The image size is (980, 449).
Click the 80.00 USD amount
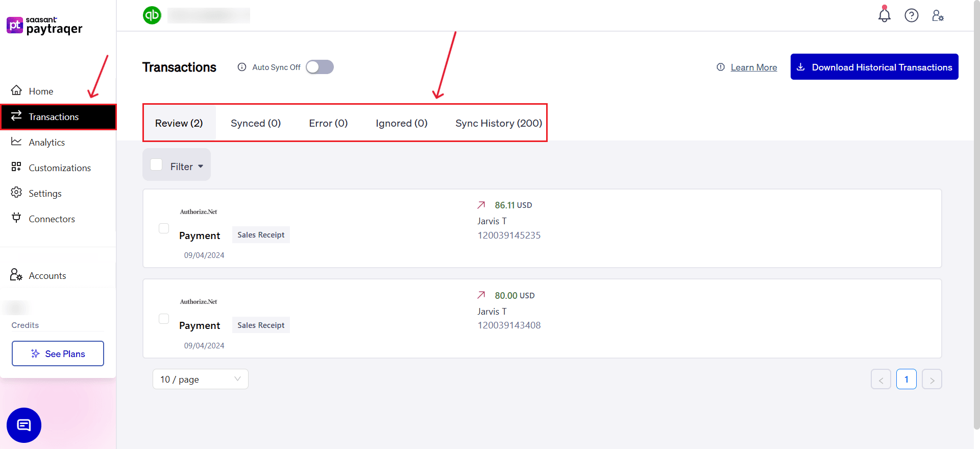(x=514, y=295)
